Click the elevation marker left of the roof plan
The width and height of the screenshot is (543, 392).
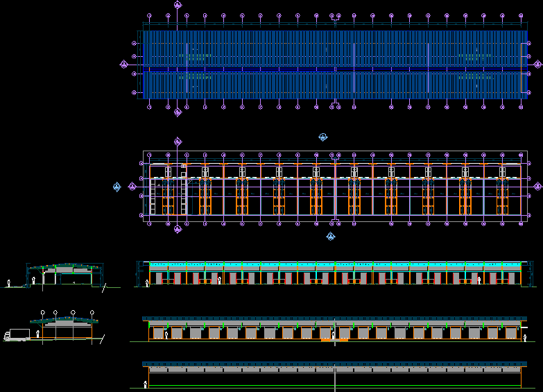tap(123, 65)
